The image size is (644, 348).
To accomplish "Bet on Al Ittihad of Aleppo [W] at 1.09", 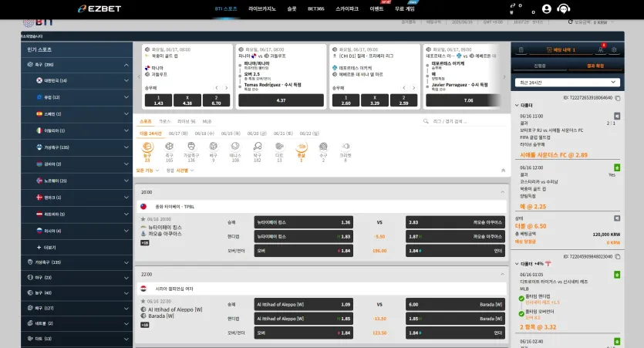I will point(304,305).
